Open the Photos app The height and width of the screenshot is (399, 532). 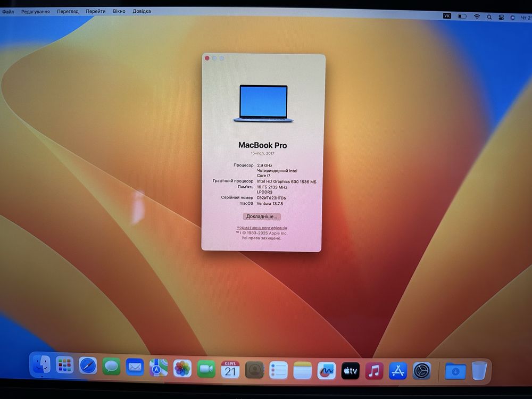tap(182, 369)
